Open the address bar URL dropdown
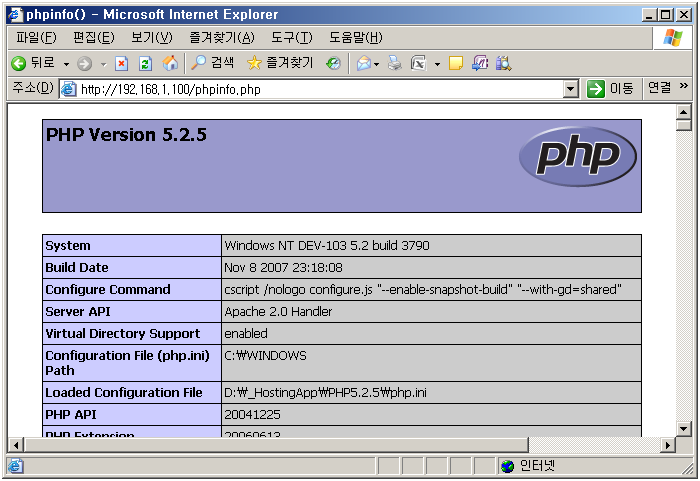The width and height of the screenshot is (700, 481). (x=571, y=89)
